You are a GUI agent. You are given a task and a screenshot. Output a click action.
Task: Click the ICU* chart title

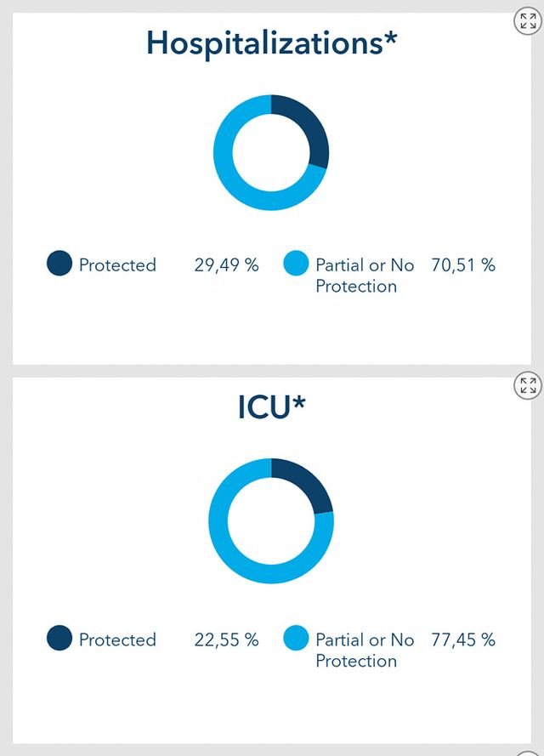[272, 407]
